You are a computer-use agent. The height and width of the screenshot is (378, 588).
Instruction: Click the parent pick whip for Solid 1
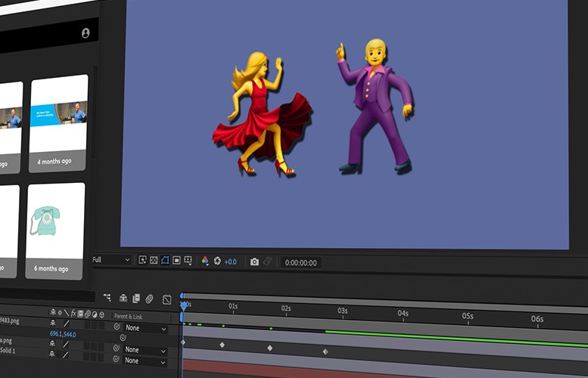click(117, 359)
